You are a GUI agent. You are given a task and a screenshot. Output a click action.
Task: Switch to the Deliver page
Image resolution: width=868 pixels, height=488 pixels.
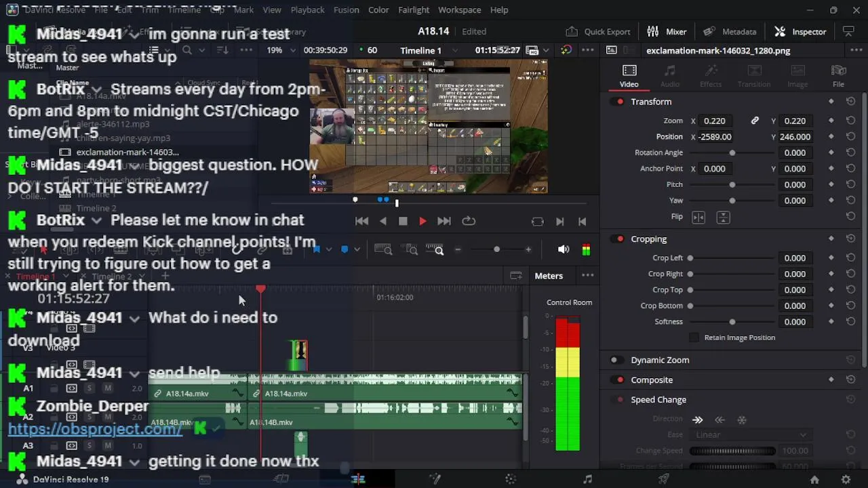[x=664, y=480]
